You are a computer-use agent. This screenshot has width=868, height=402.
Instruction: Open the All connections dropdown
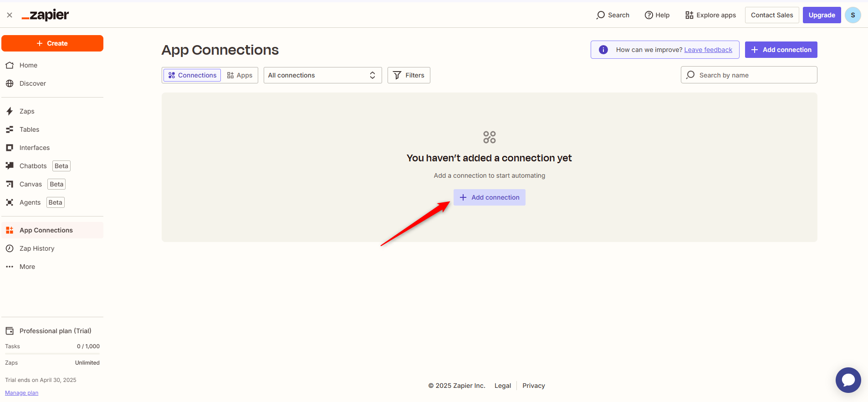click(322, 75)
